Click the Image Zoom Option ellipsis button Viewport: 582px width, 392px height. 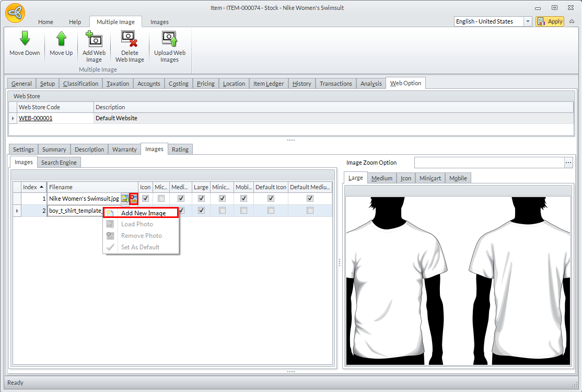(x=568, y=163)
